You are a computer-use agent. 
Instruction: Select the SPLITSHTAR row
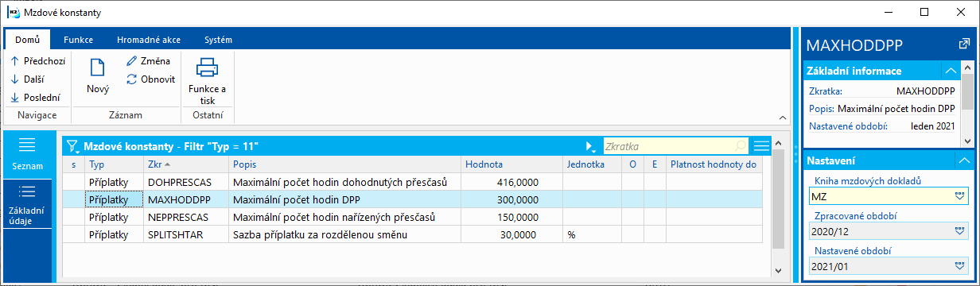[417, 235]
